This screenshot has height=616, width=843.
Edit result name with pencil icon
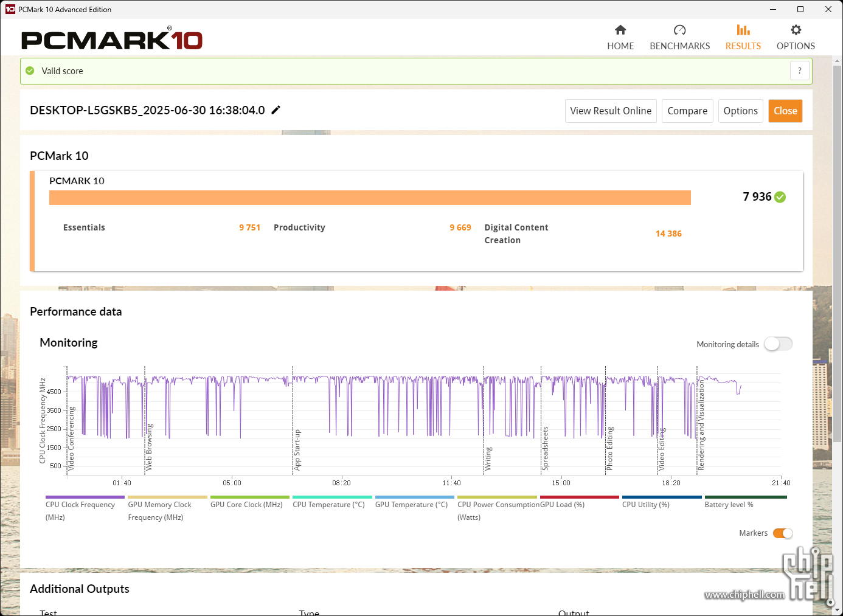point(276,110)
